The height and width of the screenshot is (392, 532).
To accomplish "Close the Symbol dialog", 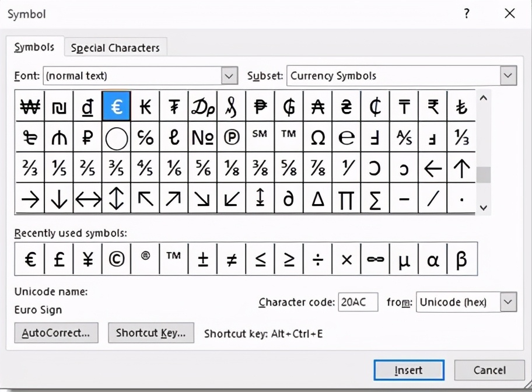I will click(510, 13).
